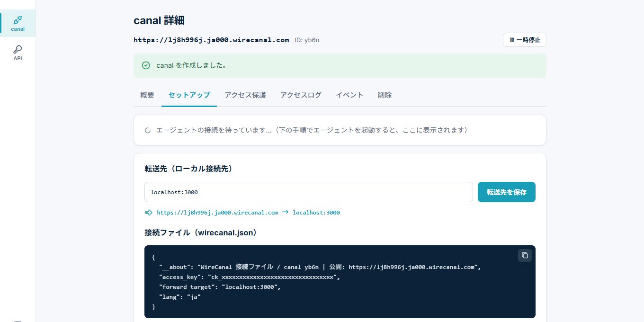Click the access_key line in the JSON
This screenshot has width=644, height=322.
click(x=250, y=277)
